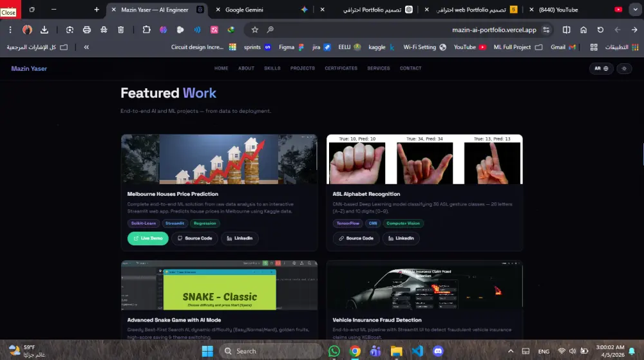Screen dimensions: 644x360
Task: Go to the SERVICES nav item
Action: point(378,68)
